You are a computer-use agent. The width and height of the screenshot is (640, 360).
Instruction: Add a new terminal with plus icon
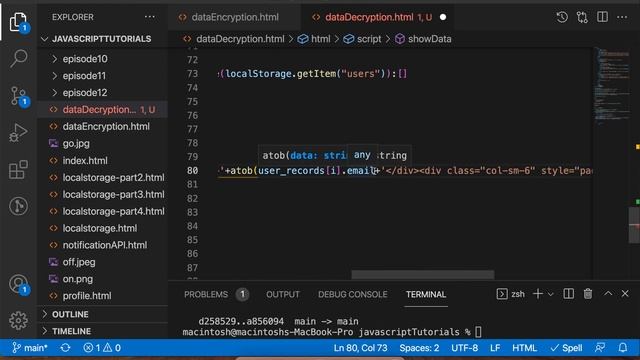(538, 294)
